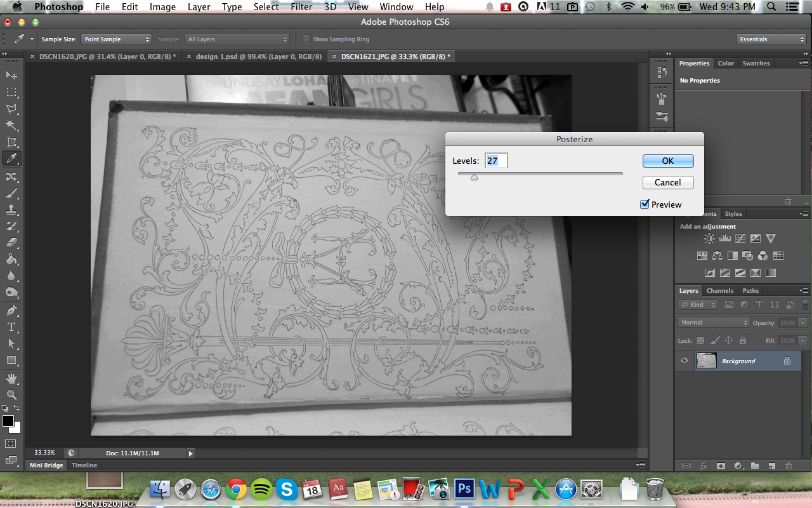Select the Horizontal Type tool

tap(11, 327)
